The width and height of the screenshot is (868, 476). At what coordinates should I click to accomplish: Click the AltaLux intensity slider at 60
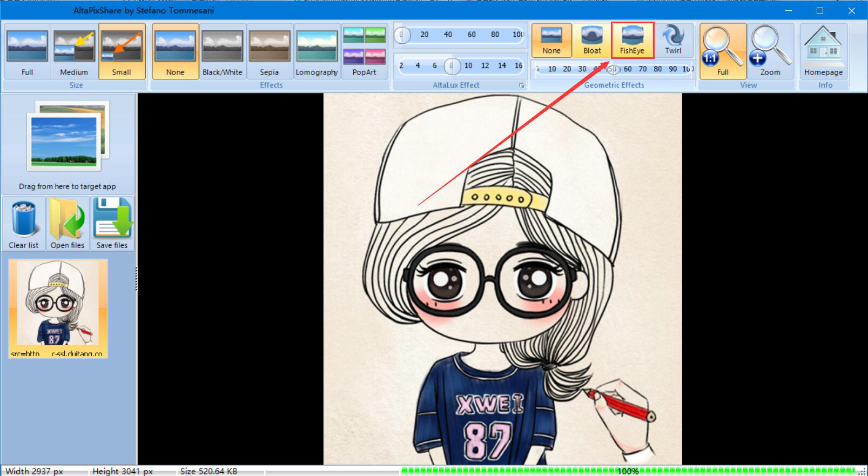tap(472, 35)
